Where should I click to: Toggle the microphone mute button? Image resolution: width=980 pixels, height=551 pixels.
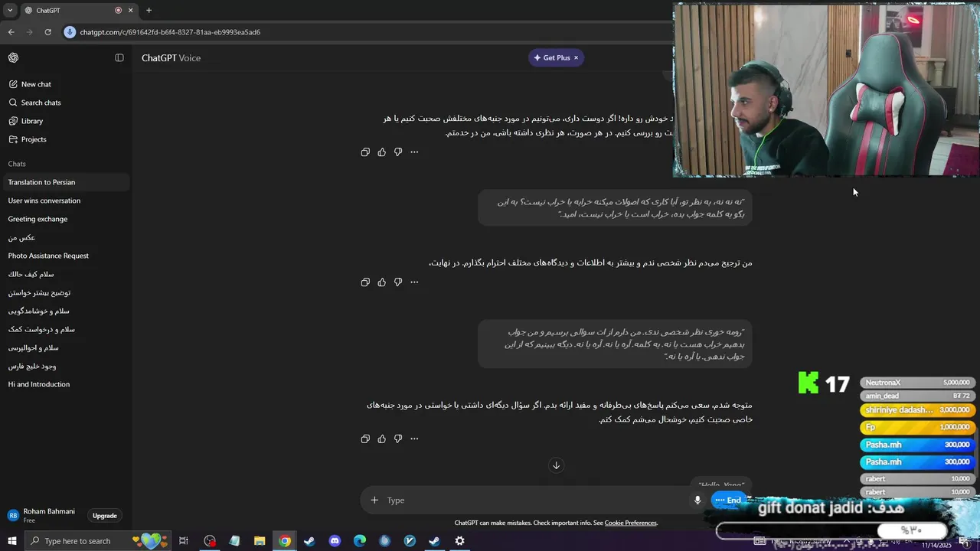click(697, 500)
